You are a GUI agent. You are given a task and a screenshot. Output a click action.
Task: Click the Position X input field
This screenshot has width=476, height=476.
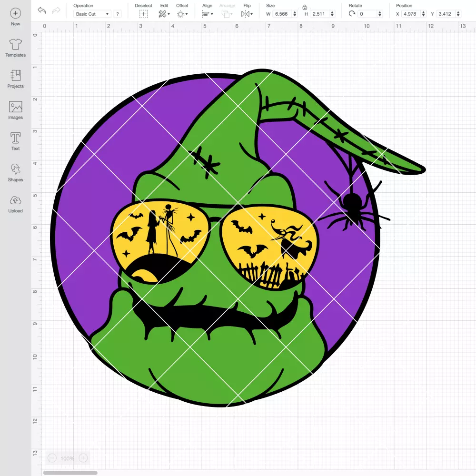tap(411, 14)
